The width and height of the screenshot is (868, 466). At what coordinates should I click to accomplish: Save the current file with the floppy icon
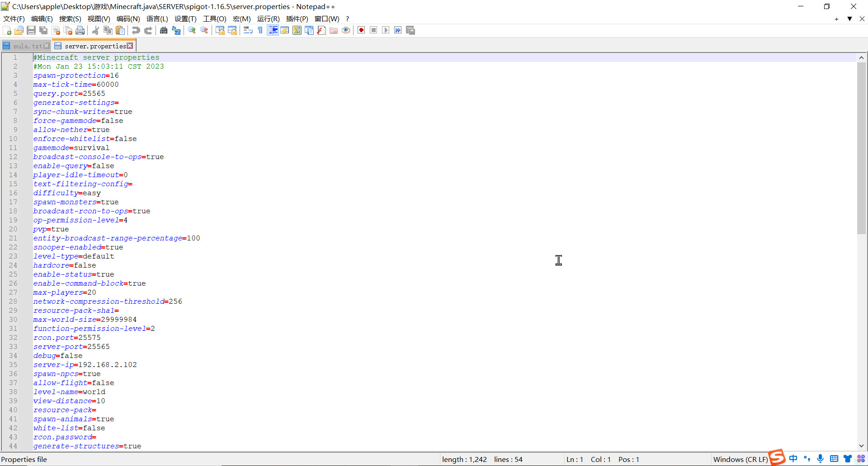tap(31, 30)
